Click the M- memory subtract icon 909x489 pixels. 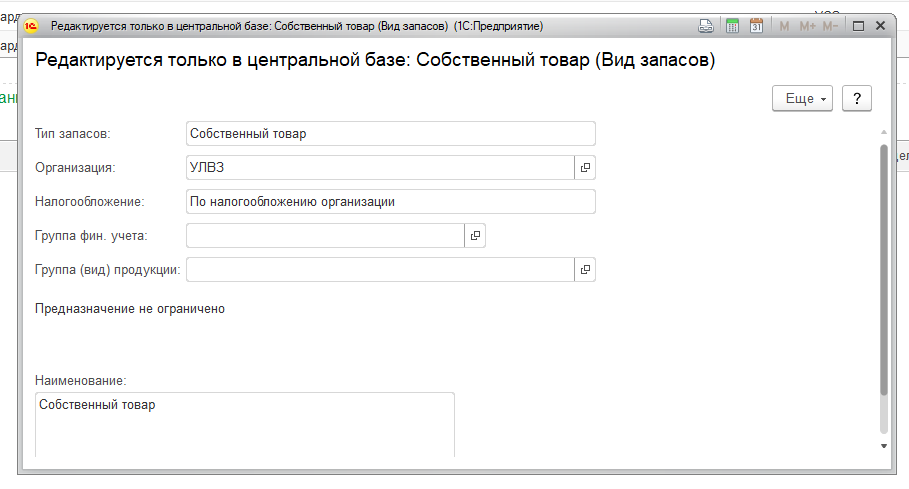click(x=830, y=26)
